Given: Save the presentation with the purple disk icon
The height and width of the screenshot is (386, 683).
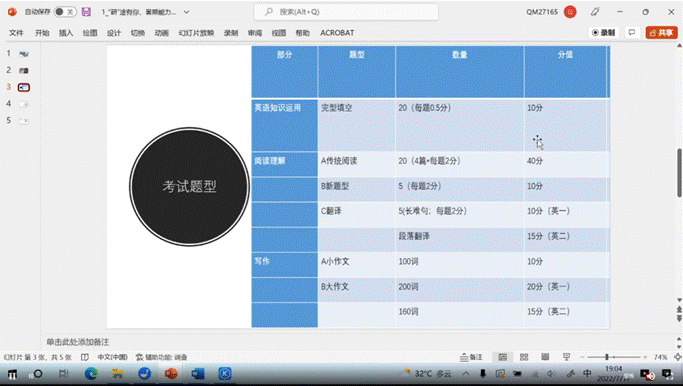Looking at the screenshot, I should pos(86,12).
